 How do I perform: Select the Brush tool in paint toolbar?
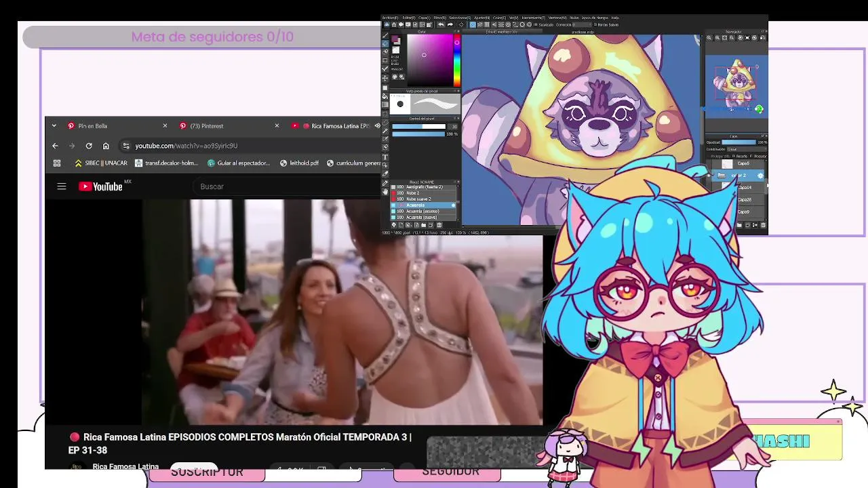click(385, 35)
